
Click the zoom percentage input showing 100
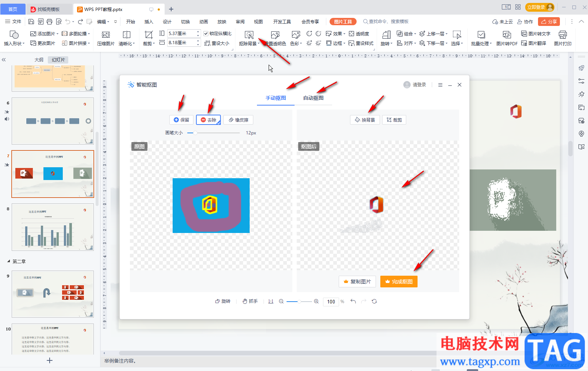[331, 302]
